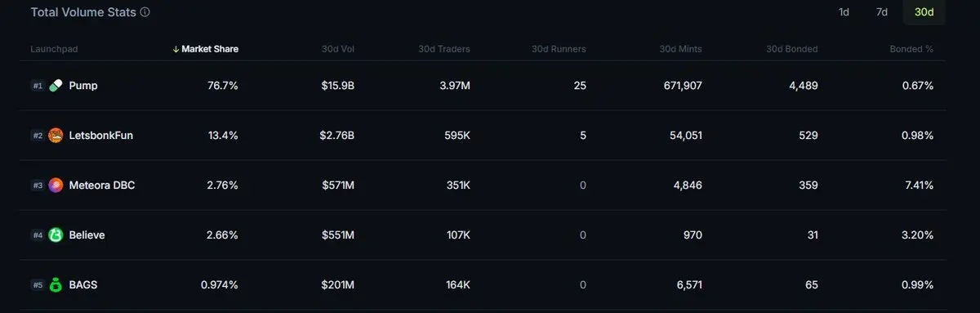980x313 pixels.
Task: Open the info icon beside Total Volume Stats
Action: click(145, 13)
